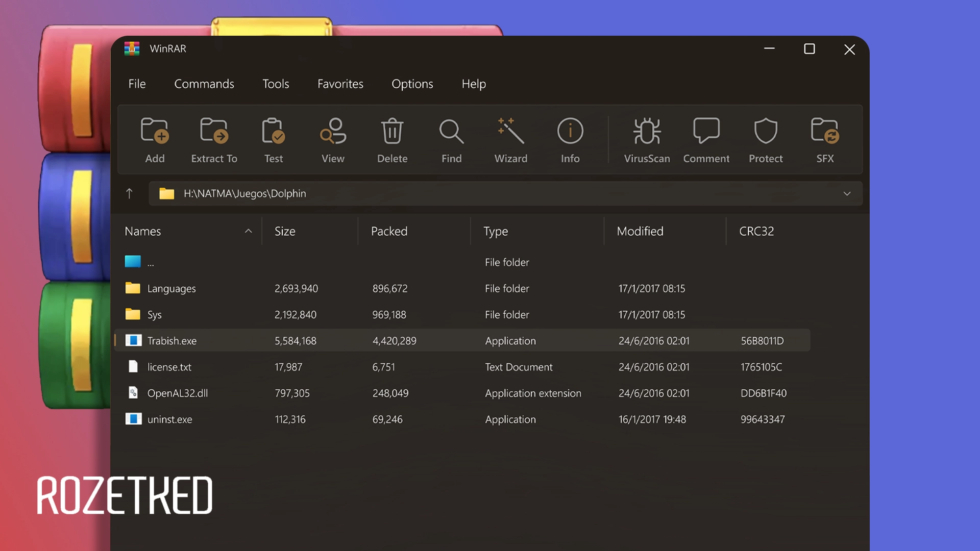Viewport: 980px width, 551px height.
Task: Click the OpenAL32.dll file icon
Action: tap(133, 392)
